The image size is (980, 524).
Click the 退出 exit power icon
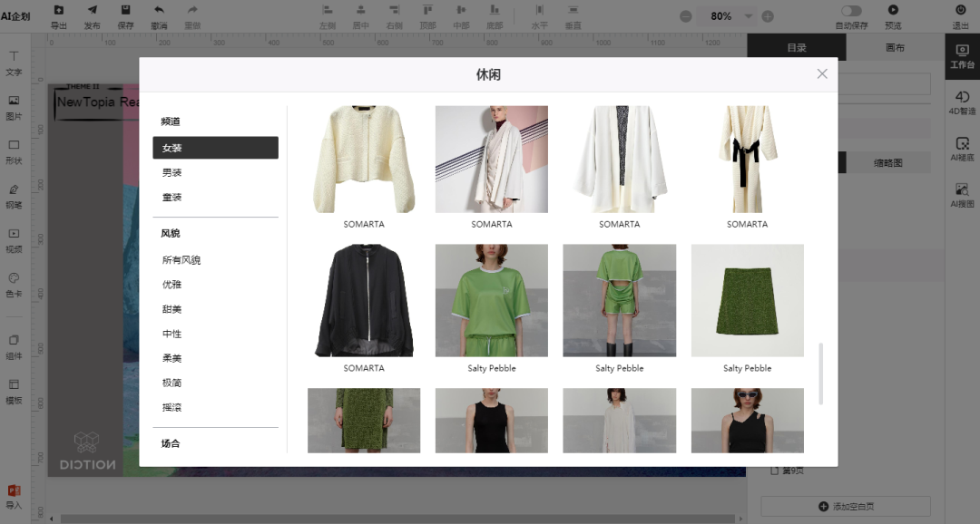pos(961,10)
